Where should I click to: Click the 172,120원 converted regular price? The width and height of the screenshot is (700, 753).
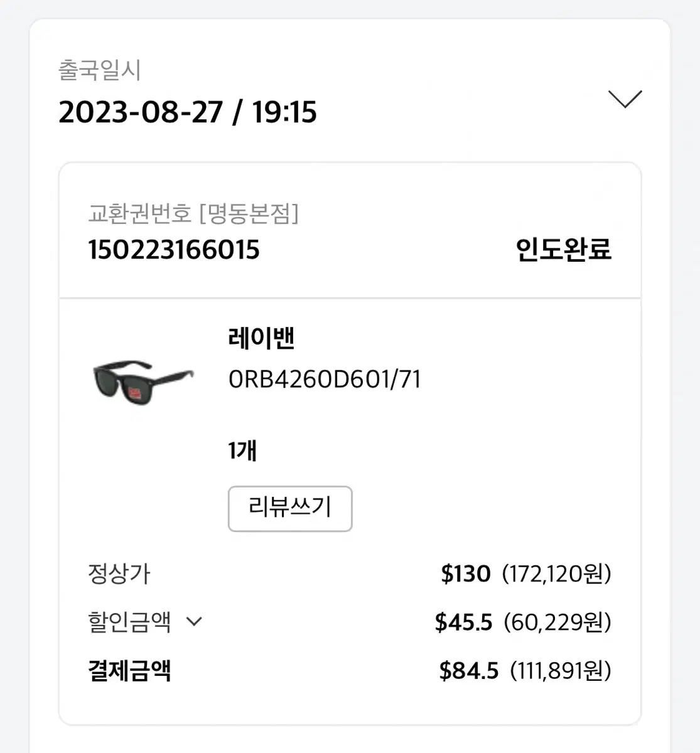(x=557, y=574)
